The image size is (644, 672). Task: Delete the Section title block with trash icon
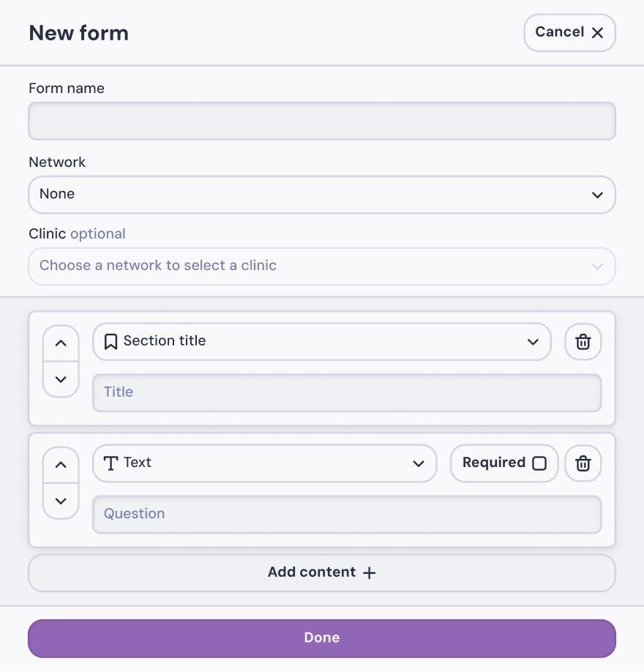(583, 342)
